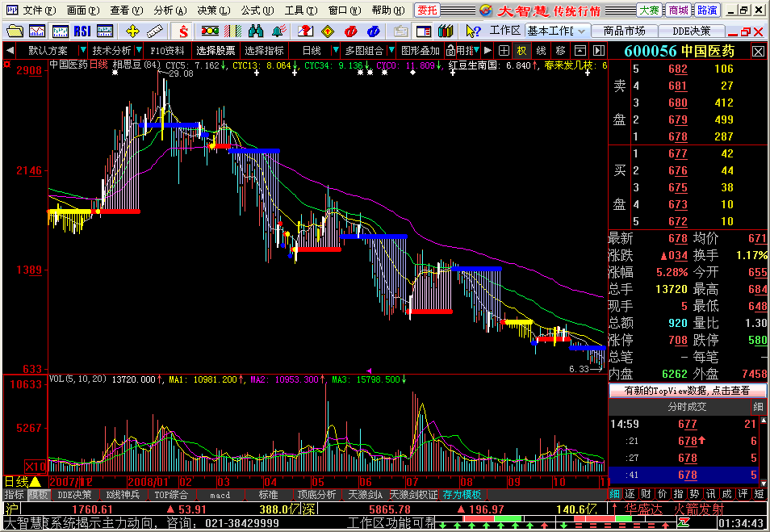Select the yellow four-way arrow move tool
Image resolution: width=770 pixels, height=532 pixels.
point(132,31)
